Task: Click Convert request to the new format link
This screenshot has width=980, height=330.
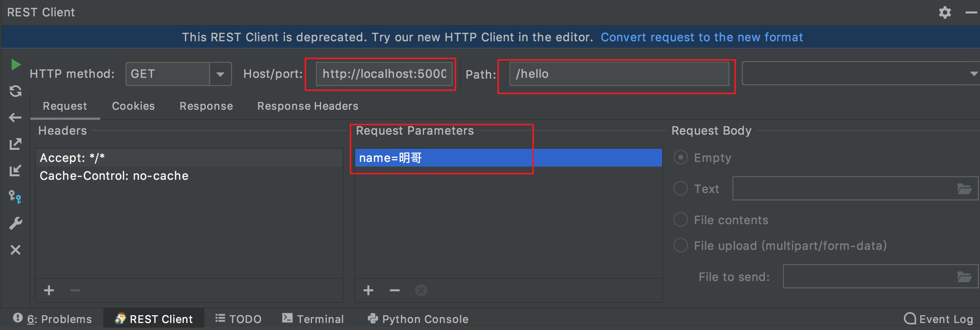Action: click(x=702, y=37)
